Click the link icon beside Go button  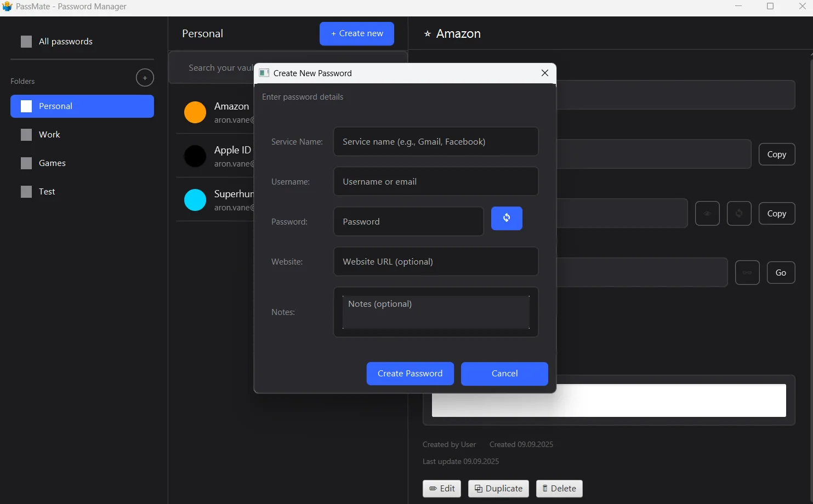tap(747, 272)
